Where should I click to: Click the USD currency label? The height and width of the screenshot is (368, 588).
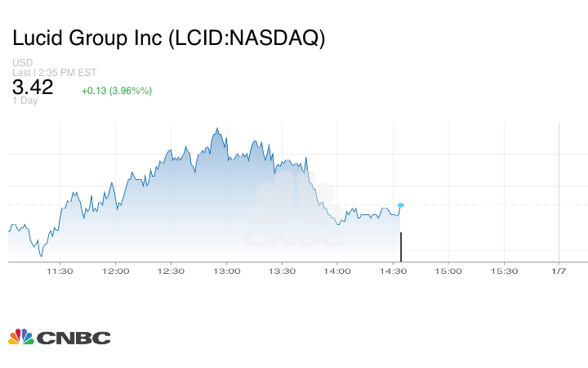click(23, 63)
